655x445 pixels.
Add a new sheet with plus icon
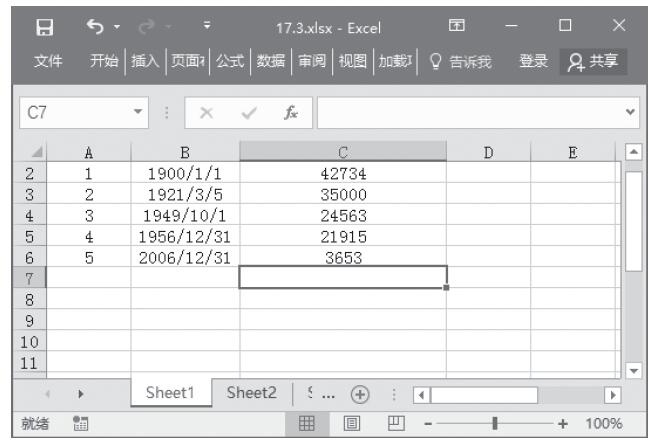358,393
